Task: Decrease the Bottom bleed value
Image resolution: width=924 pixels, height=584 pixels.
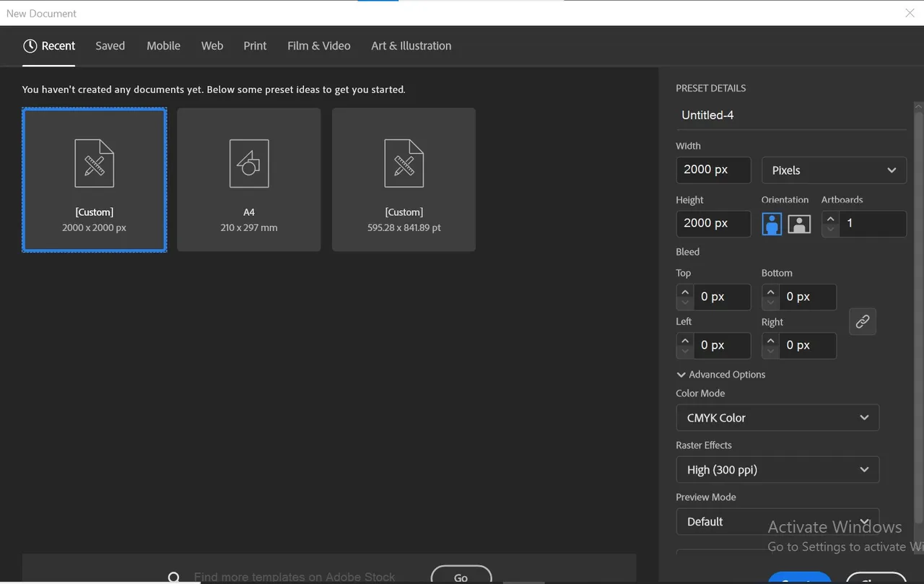Action: coord(771,303)
